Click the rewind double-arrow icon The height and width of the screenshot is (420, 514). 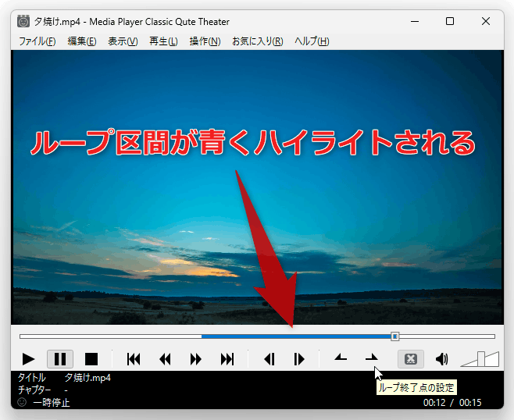(165, 359)
